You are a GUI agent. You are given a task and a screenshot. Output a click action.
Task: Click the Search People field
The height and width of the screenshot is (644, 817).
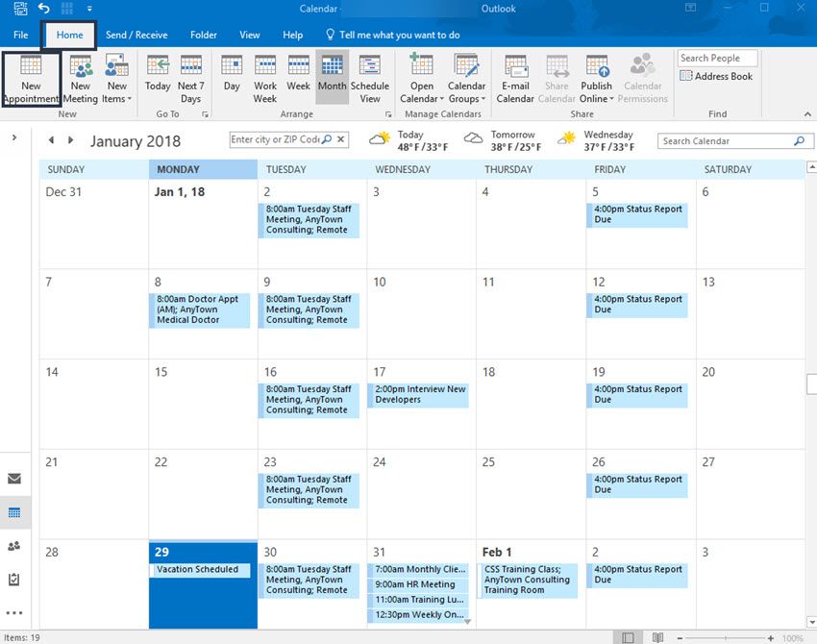click(x=717, y=58)
